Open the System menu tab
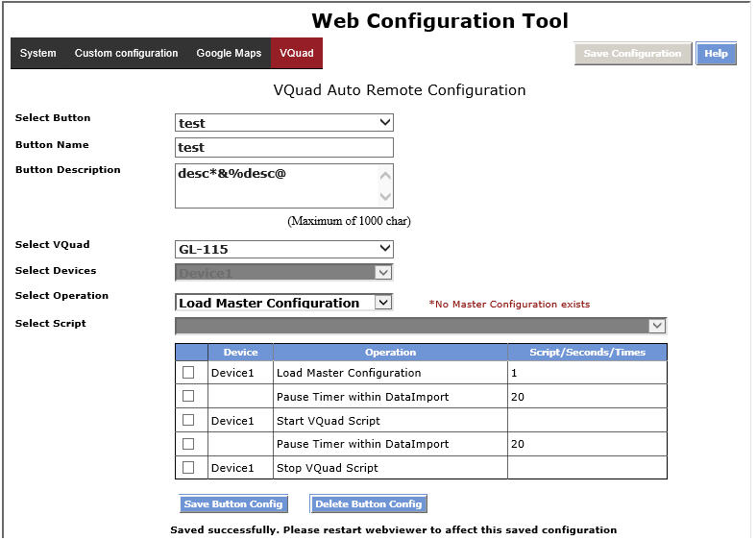This screenshot has height=540, width=756. (x=38, y=53)
